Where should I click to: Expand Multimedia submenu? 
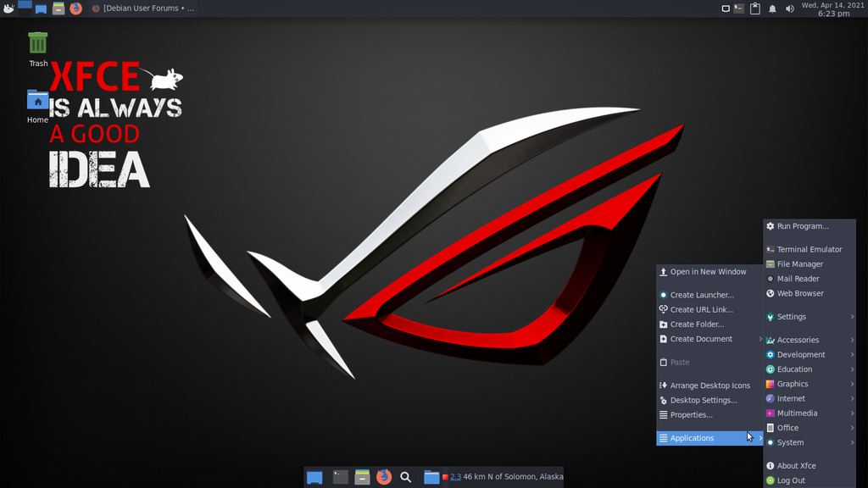click(810, 413)
